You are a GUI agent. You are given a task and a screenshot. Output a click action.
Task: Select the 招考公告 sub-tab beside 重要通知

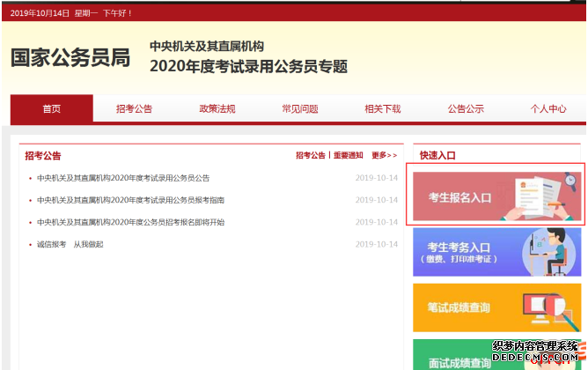[x=311, y=155]
